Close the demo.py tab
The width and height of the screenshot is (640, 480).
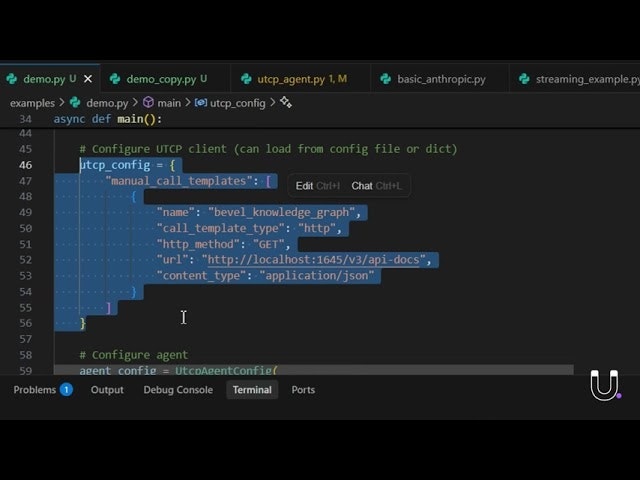(88, 79)
